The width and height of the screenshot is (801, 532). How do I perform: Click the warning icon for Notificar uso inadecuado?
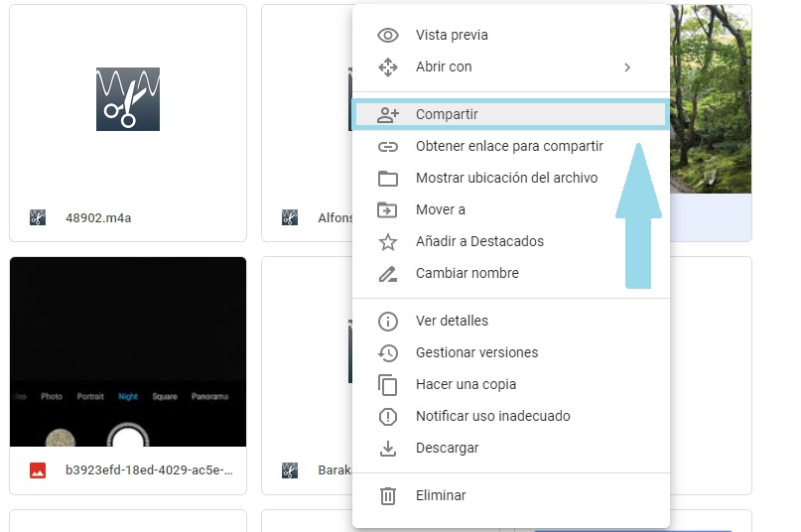tap(388, 417)
